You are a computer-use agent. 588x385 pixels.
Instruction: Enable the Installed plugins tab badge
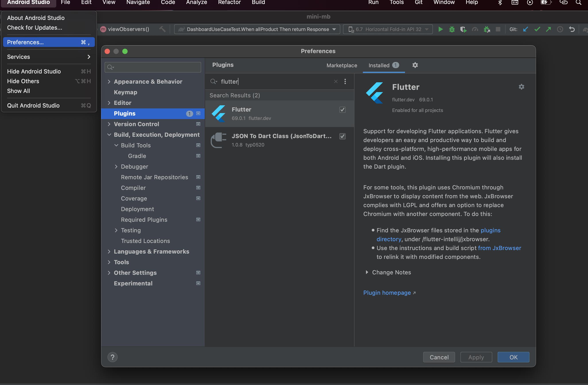click(x=395, y=65)
